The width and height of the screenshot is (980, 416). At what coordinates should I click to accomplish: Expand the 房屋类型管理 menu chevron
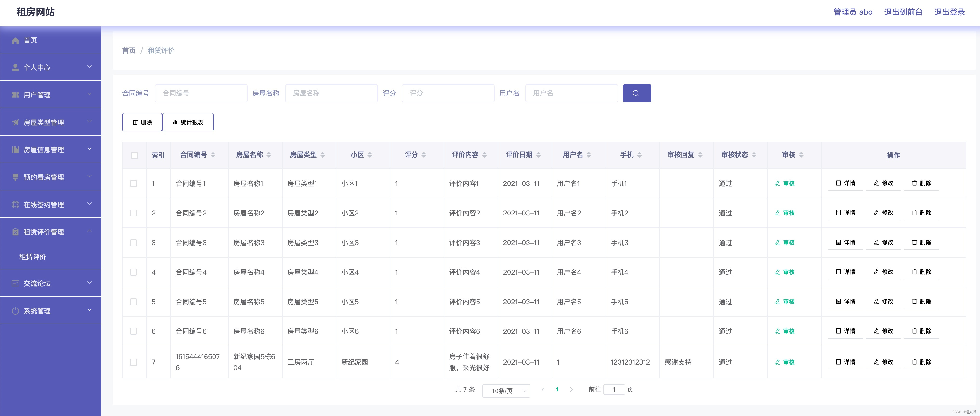(x=89, y=121)
